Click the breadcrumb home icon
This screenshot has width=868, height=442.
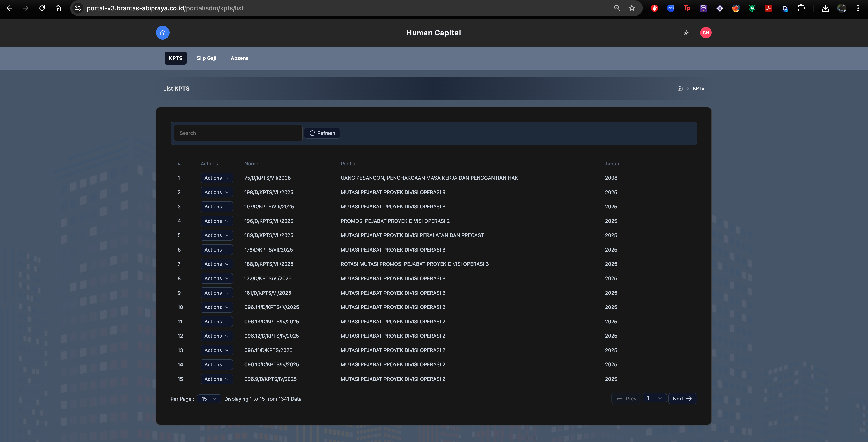pyautogui.click(x=680, y=89)
